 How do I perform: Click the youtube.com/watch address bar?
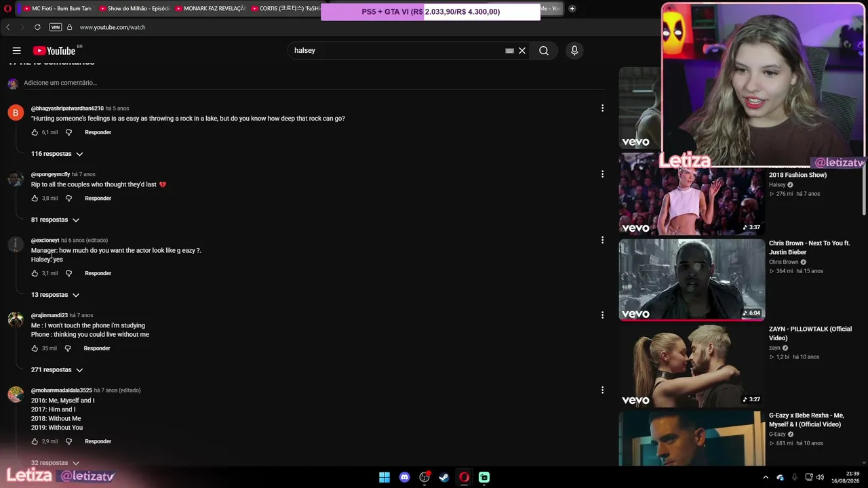113,27
